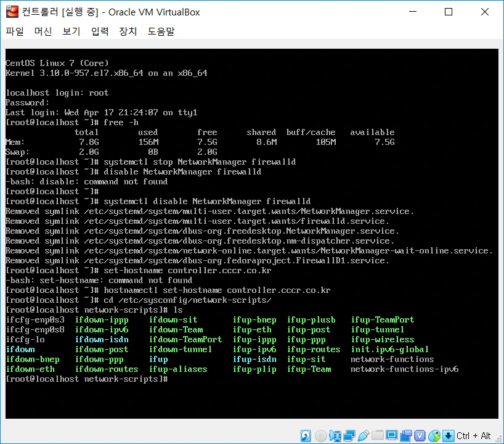
Task: Click 'network-functions-ipv6' file name
Action: pyautogui.click(x=404, y=369)
